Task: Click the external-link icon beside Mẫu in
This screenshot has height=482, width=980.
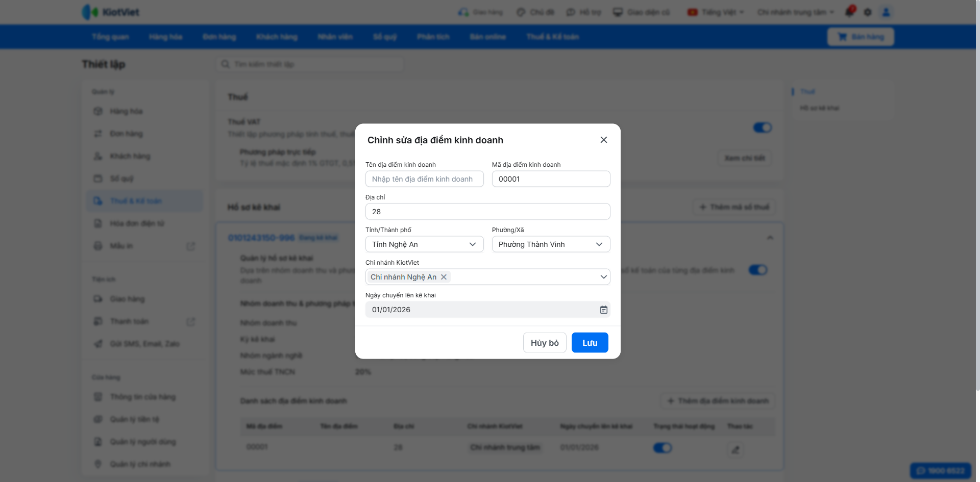Action: pyautogui.click(x=191, y=246)
